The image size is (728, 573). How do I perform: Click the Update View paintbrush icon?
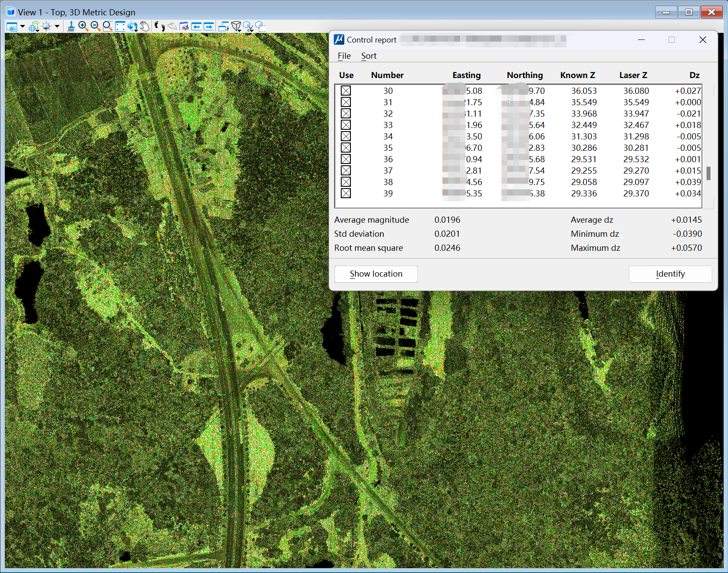point(71,26)
